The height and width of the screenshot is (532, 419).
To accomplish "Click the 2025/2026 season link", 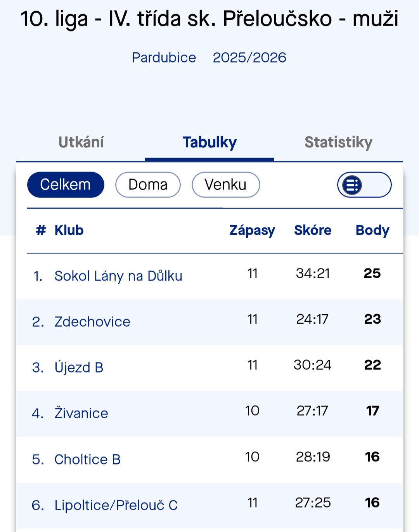I will click(x=249, y=57).
